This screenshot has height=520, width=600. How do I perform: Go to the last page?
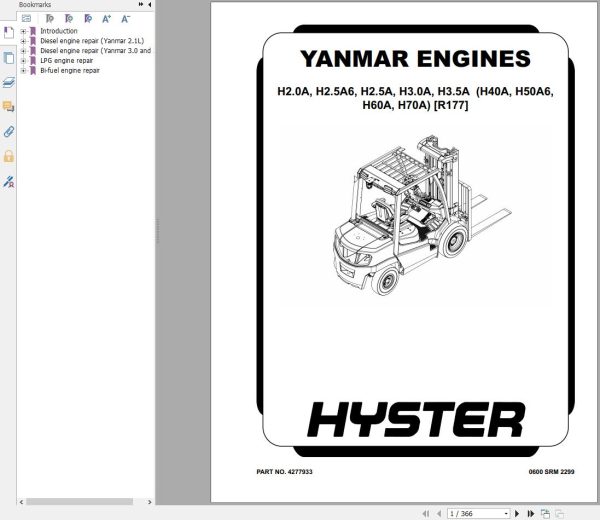[x=531, y=513]
